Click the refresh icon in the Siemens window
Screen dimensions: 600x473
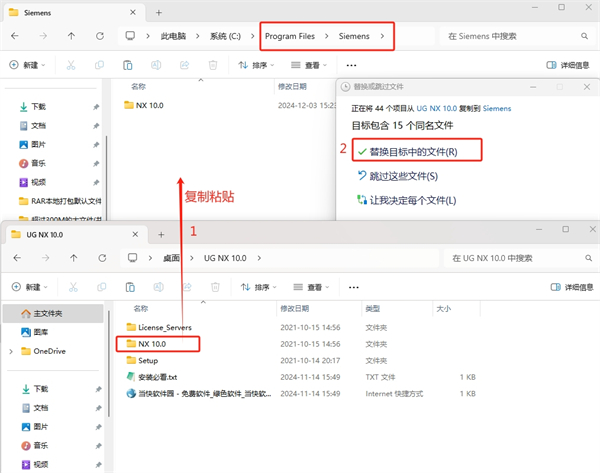99,36
